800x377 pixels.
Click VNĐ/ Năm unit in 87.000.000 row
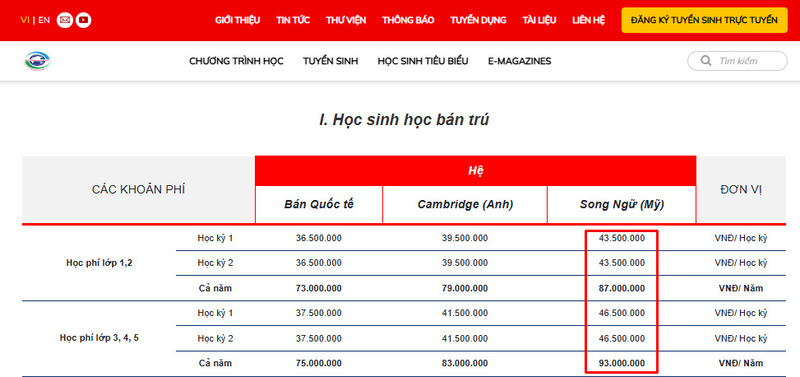click(741, 288)
